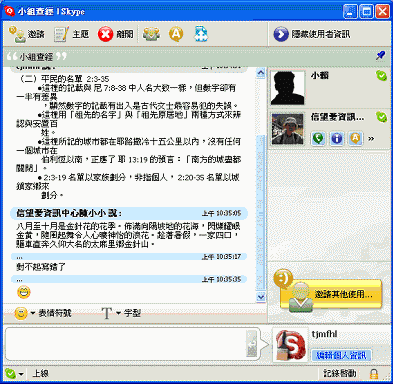Call 信望愛資訊 with green phone icon
The width and height of the screenshot is (393, 384).
pos(318,138)
